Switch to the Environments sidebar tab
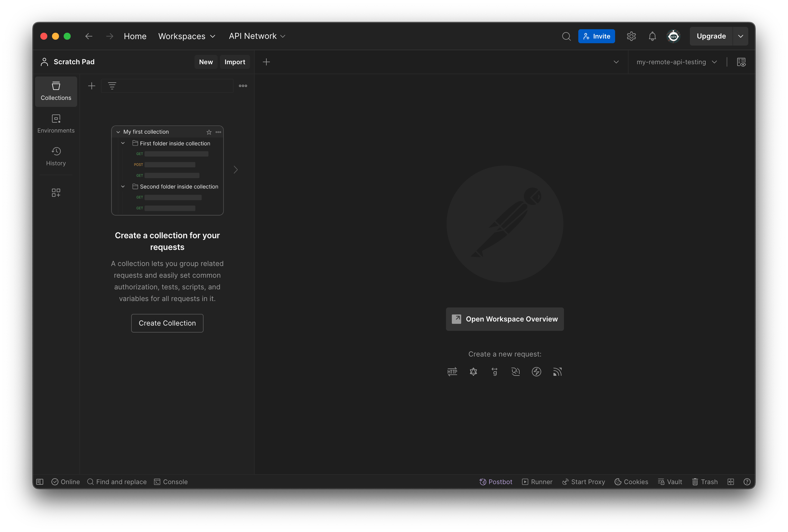Image resolution: width=788 pixels, height=532 pixels. tap(55, 124)
